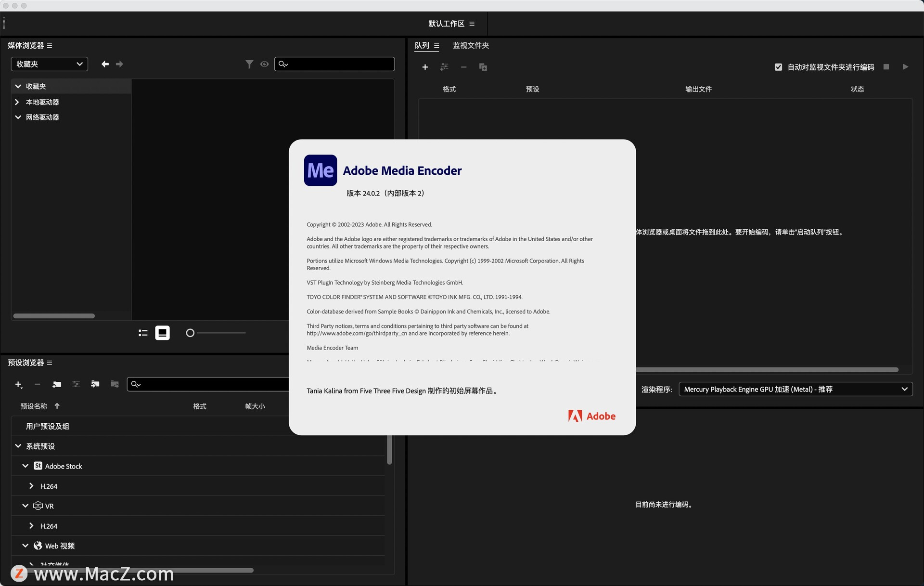Image resolution: width=924 pixels, height=586 pixels.
Task: Click the Adobe Stock St icon
Action: 38,466
